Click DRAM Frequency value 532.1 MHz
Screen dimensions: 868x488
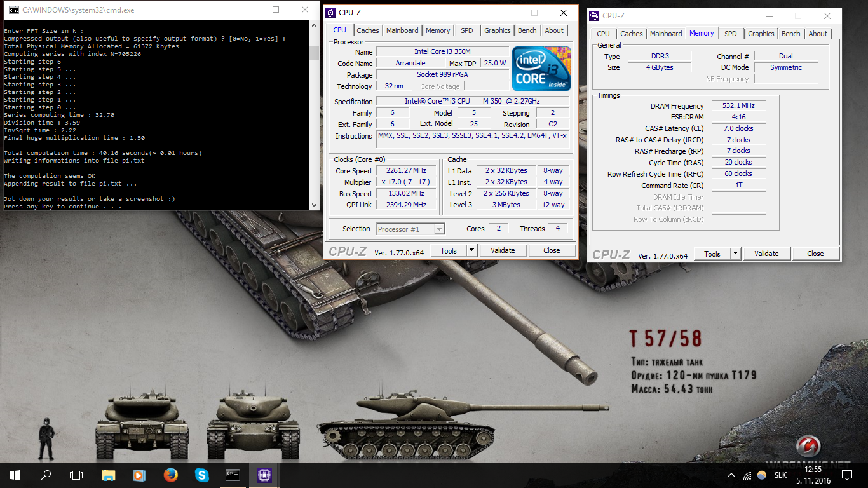[x=738, y=105]
